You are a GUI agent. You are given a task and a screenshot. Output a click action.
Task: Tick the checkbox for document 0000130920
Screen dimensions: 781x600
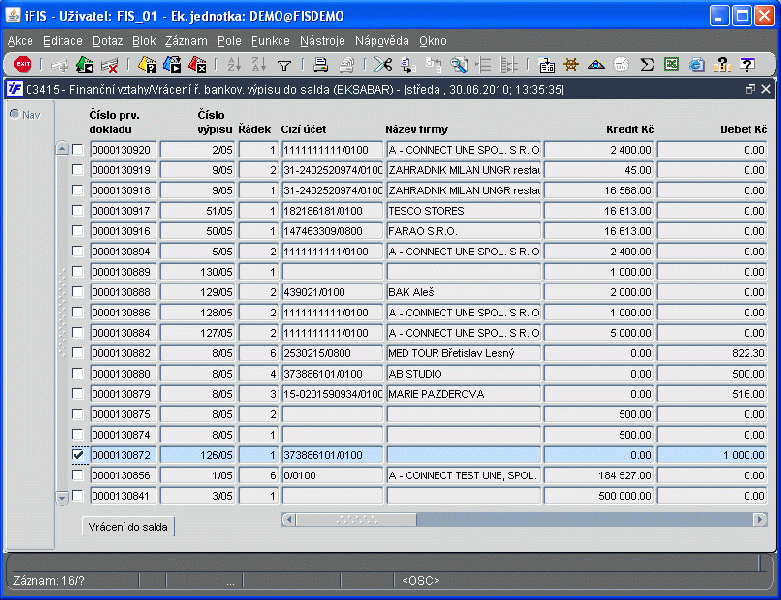click(x=78, y=150)
